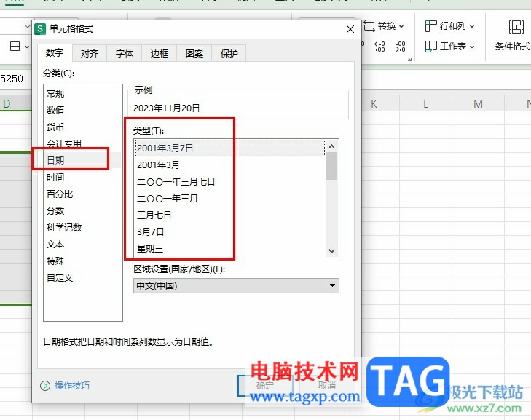Screen dimensions: 531x420
Task: Choose date type 3月7日
Action: pyautogui.click(x=230, y=231)
